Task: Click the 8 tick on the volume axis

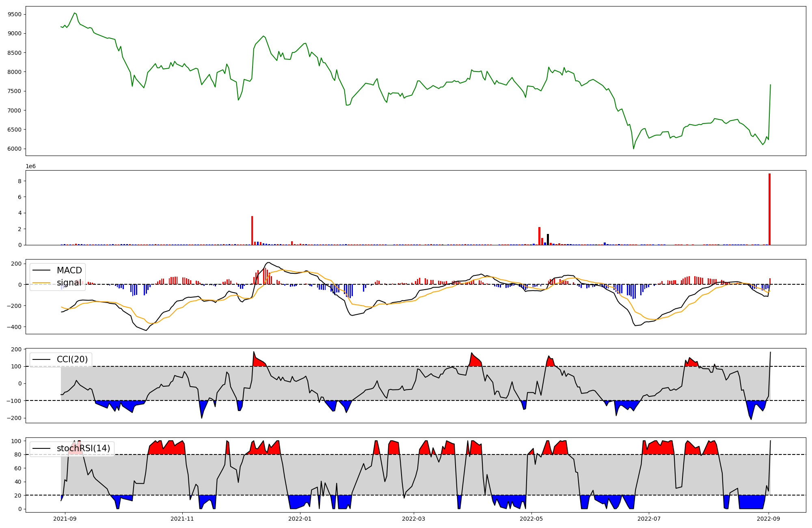Action: pyautogui.click(x=20, y=181)
